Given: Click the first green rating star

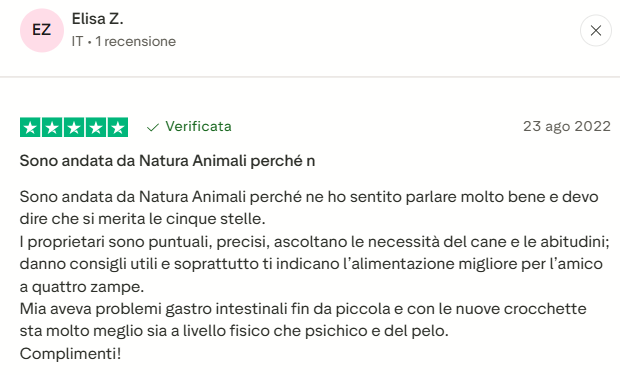Looking at the screenshot, I should [x=30, y=127].
